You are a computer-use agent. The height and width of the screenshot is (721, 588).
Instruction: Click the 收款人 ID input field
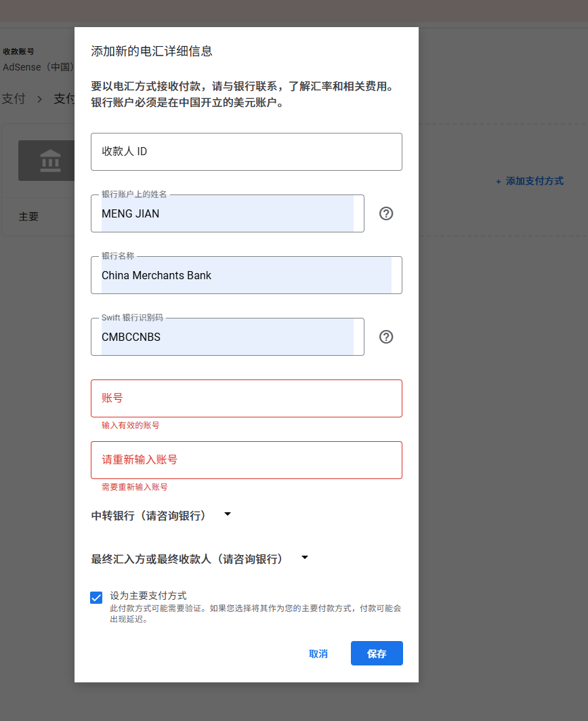point(247,152)
